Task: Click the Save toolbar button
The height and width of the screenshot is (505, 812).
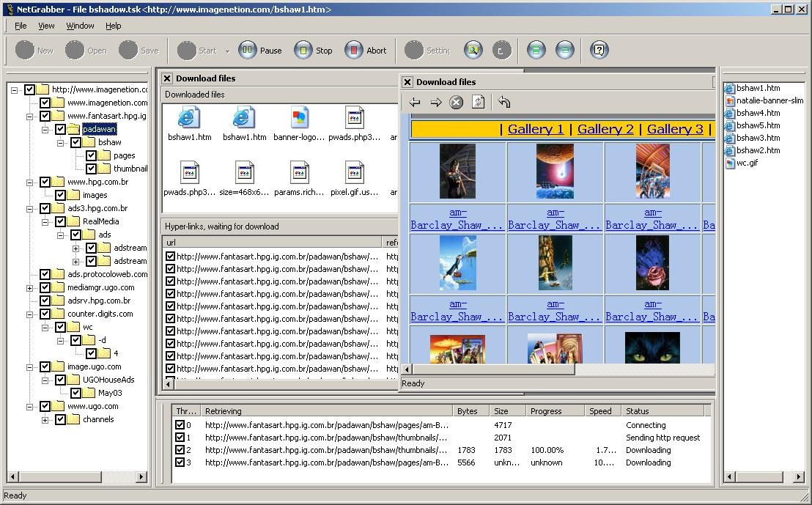Action: (x=139, y=51)
